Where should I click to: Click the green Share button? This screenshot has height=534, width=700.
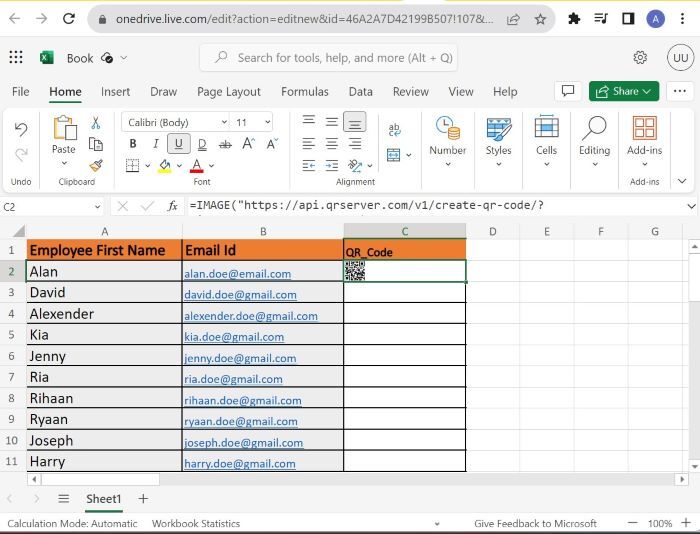(x=624, y=91)
